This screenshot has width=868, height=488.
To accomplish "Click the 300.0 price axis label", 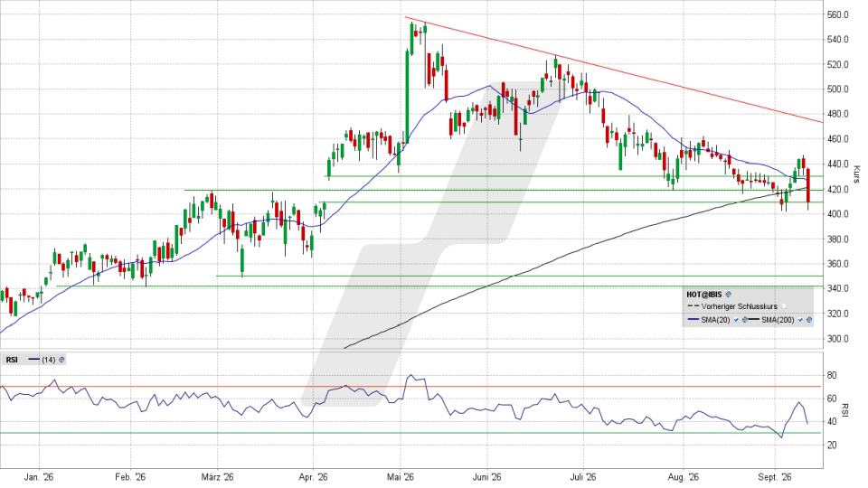I will [838, 339].
